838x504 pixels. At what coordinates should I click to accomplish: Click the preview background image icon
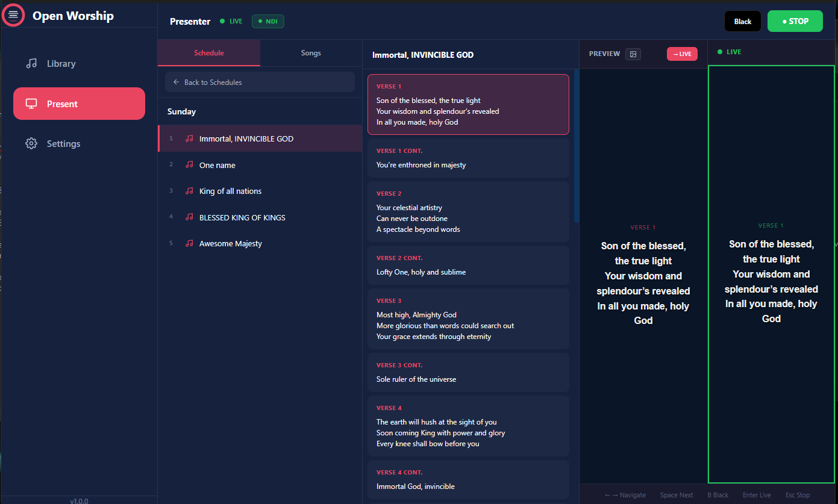coord(633,54)
